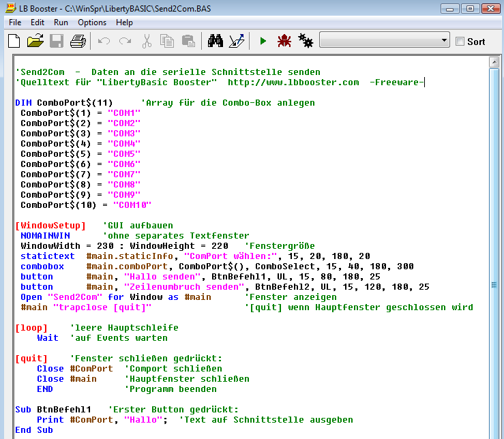Viewport: 504px width, 439px height.
Task: Click the WindowWidth = 230 statement
Action: pos(67,246)
